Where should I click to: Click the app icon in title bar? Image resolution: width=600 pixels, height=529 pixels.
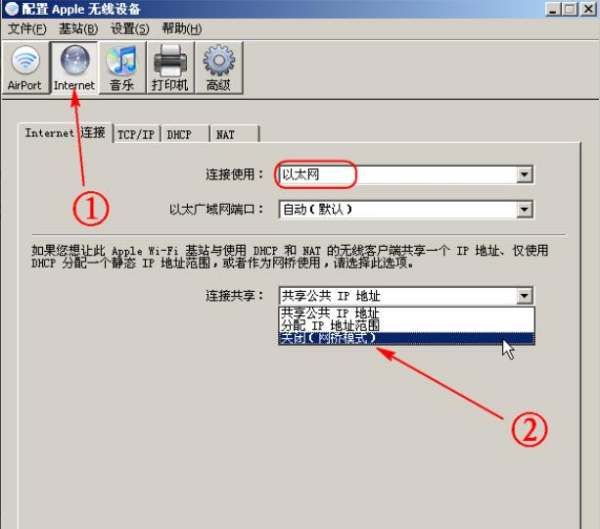click(x=11, y=8)
